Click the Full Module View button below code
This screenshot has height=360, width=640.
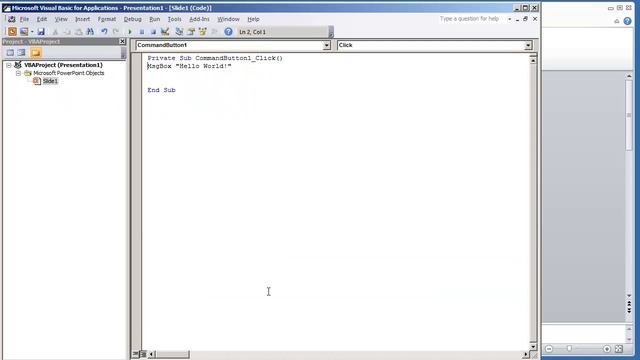click(143, 354)
